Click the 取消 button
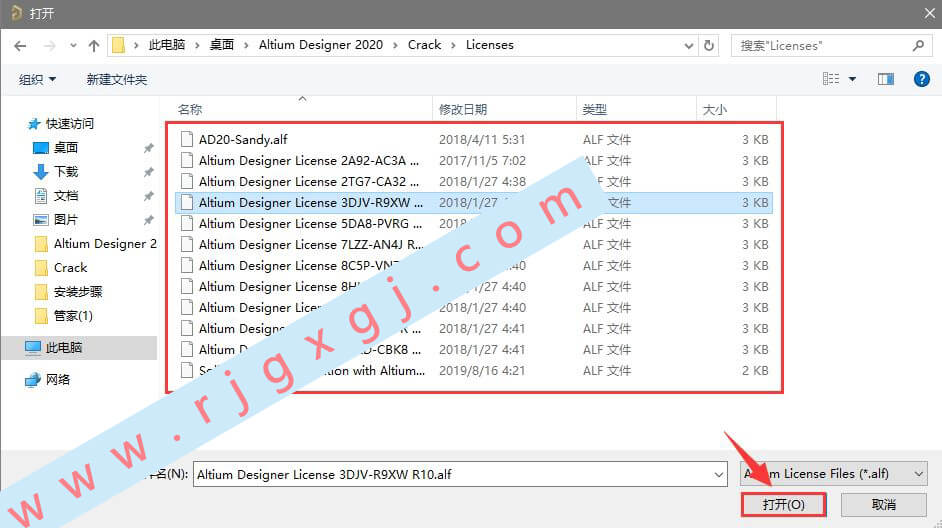The width and height of the screenshot is (942, 528). (x=884, y=505)
